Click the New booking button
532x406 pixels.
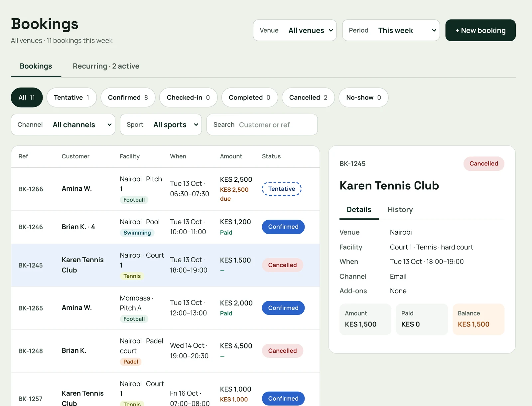[x=480, y=30]
